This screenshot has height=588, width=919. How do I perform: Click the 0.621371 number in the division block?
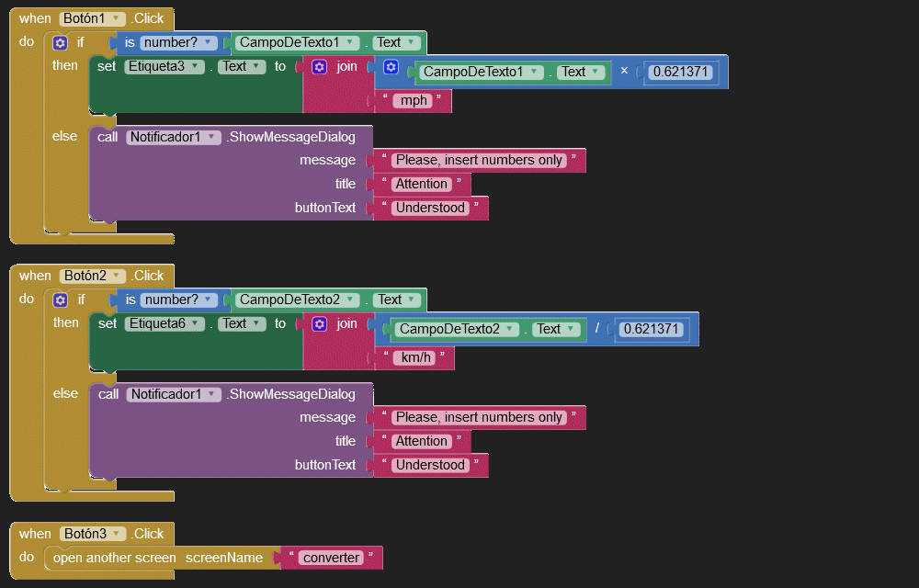pos(651,329)
